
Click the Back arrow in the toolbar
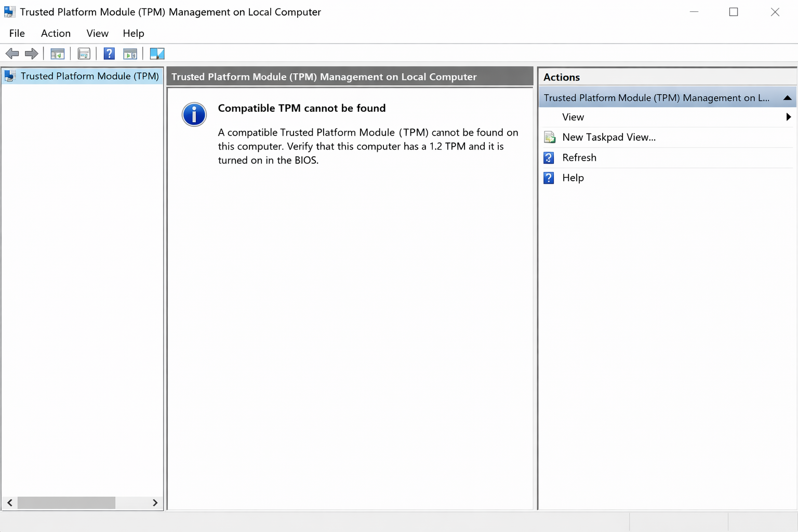[12, 54]
